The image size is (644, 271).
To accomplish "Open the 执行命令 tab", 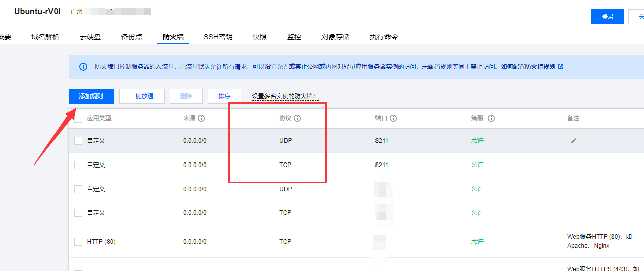I will point(384,37).
